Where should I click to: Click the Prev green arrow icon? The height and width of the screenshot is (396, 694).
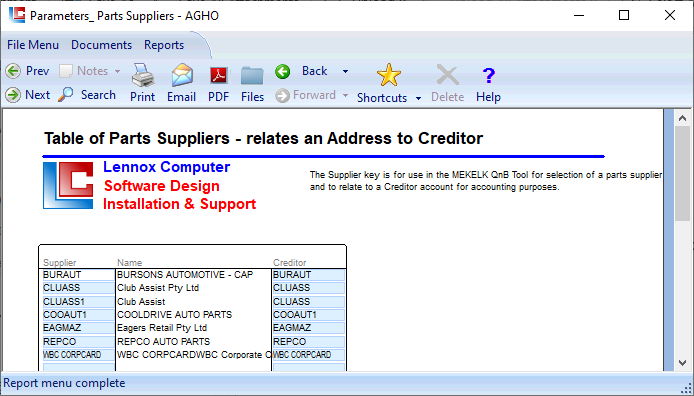(x=13, y=71)
